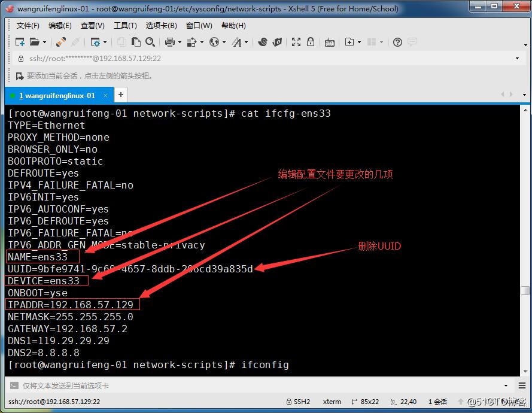The height and width of the screenshot is (413, 532).
Task: Click the Xmanager icon next to Xftp
Action: 277,42
